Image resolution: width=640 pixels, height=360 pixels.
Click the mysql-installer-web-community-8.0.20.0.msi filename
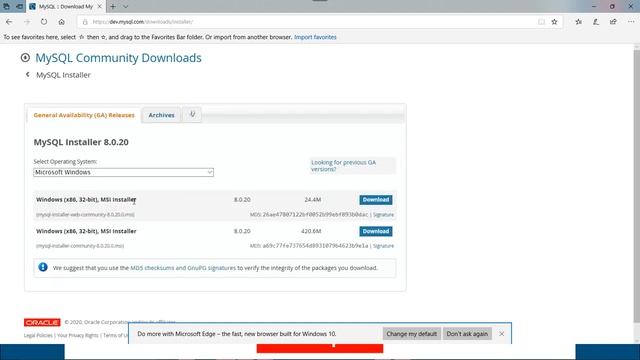click(x=85, y=215)
